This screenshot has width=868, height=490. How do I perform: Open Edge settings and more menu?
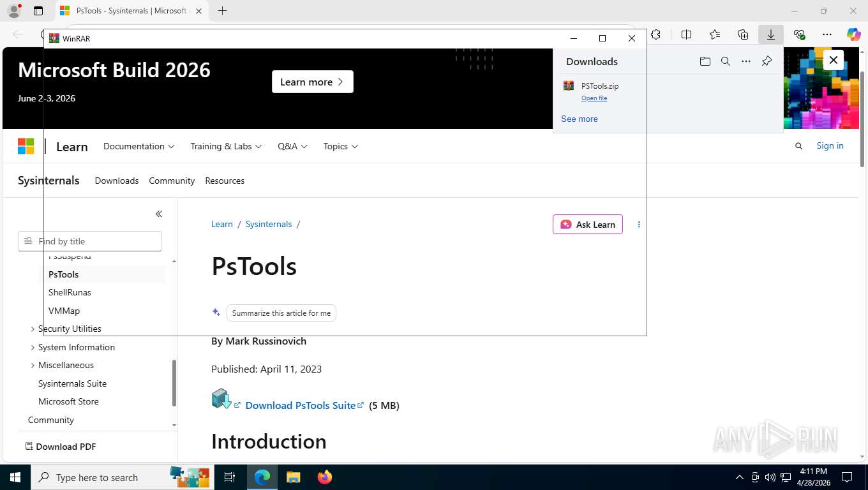827,34
